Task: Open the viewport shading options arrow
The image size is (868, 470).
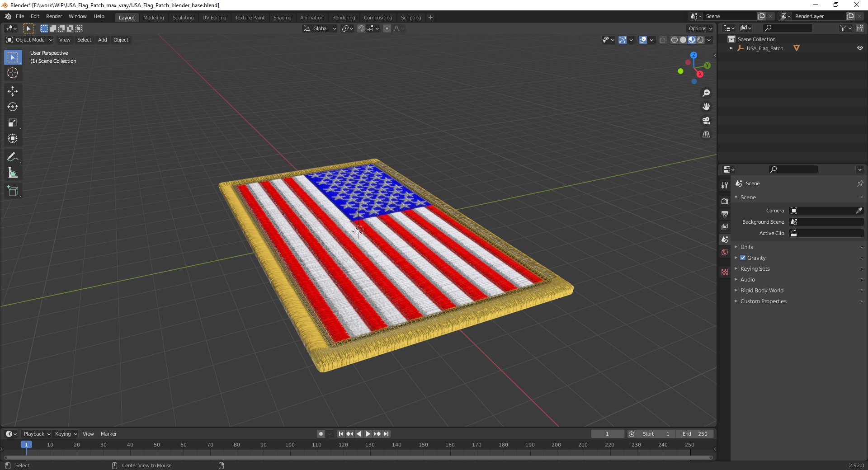Action: [x=709, y=40]
